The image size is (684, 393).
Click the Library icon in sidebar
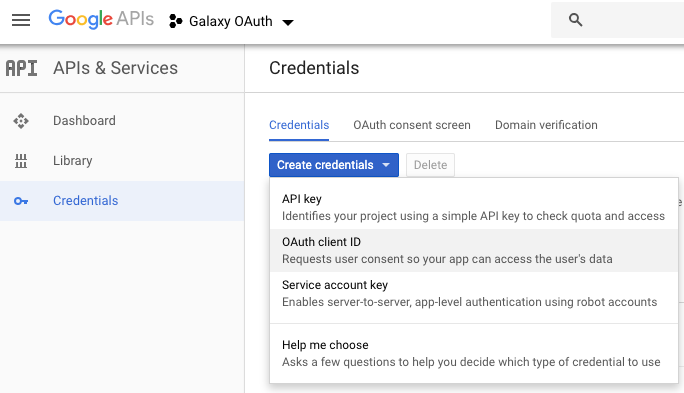[x=21, y=161]
